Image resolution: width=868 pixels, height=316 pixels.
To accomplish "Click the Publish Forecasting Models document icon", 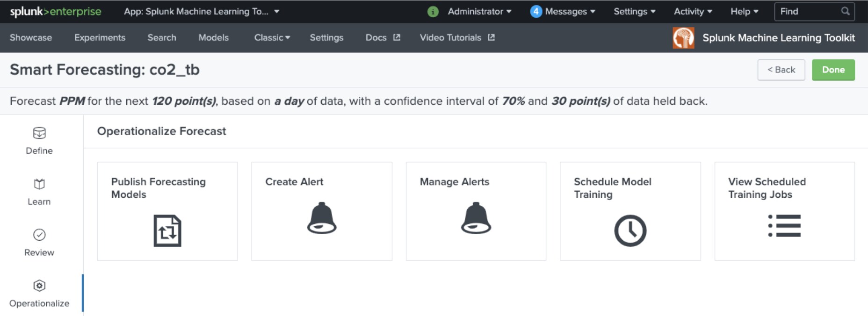I will coord(167,230).
